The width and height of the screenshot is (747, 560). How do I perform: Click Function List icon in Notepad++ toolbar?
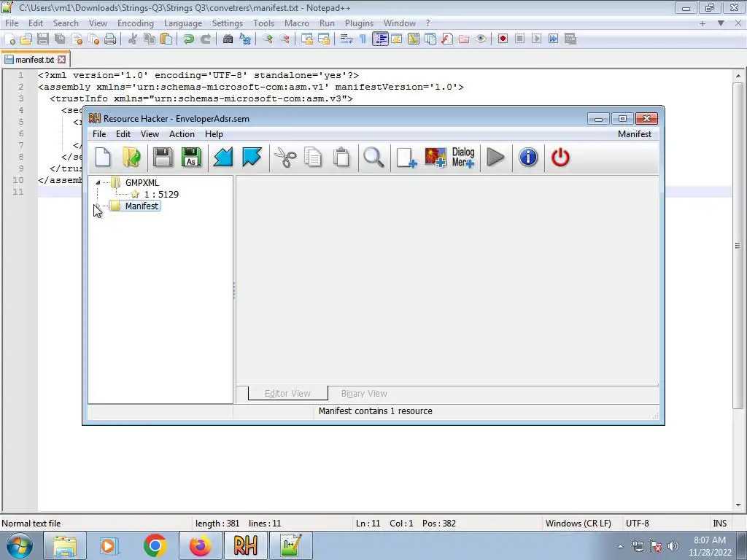[x=447, y=39]
